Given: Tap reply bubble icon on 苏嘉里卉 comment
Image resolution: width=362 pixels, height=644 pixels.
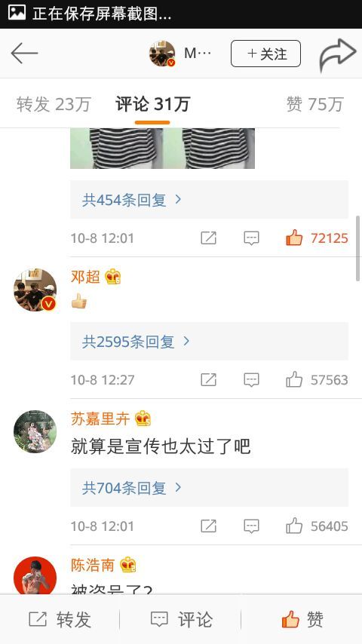Looking at the screenshot, I should [x=251, y=526].
